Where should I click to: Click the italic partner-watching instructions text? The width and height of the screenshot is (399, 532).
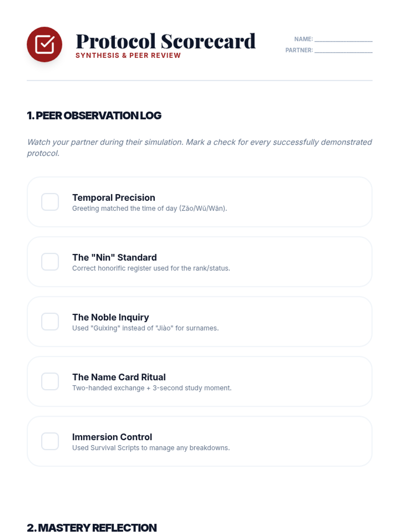click(x=199, y=148)
